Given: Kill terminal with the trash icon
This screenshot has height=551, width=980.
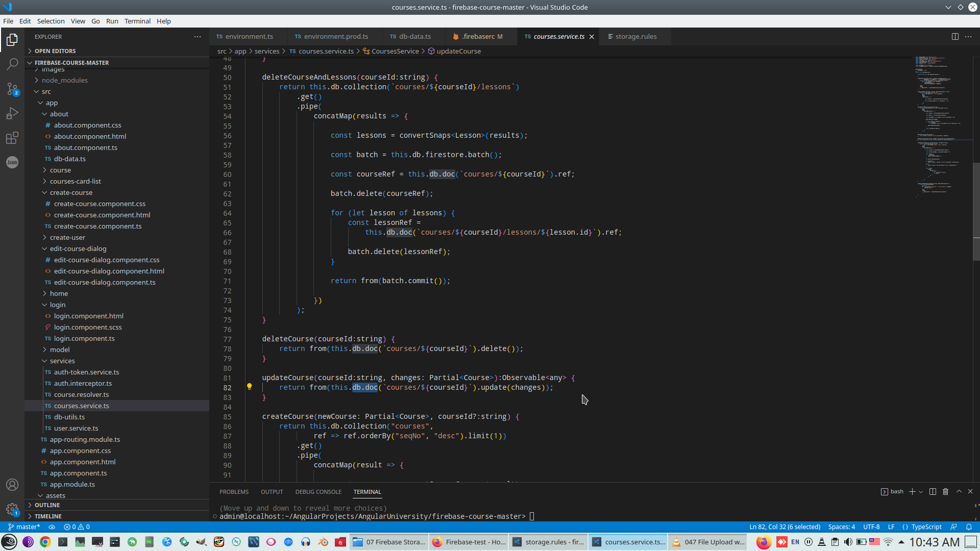Looking at the screenshot, I should click(x=945, y=491).
